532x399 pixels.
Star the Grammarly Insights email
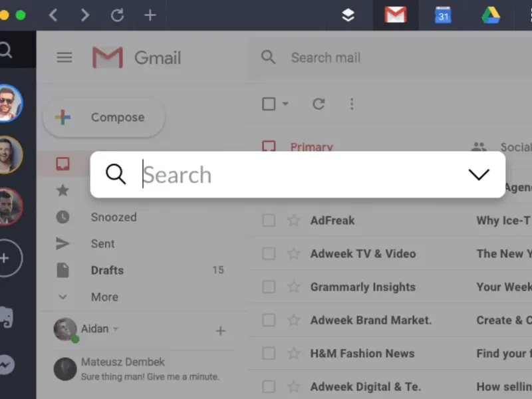[294, 287]
